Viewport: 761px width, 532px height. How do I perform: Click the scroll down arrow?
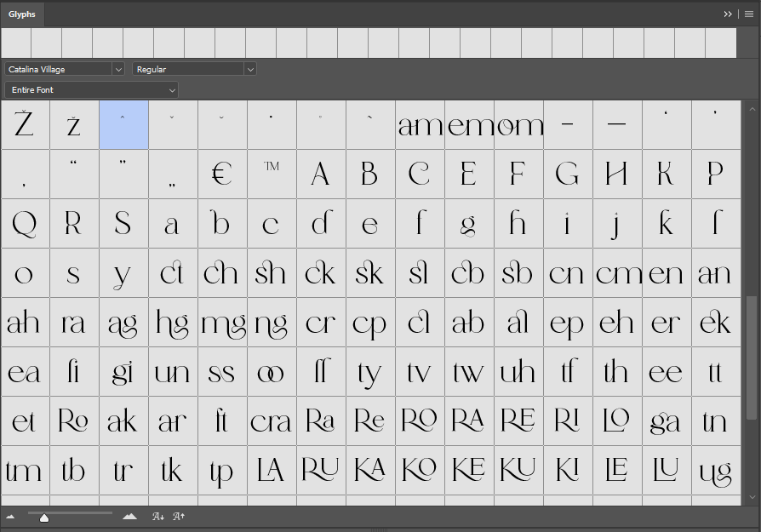point(752,497)
